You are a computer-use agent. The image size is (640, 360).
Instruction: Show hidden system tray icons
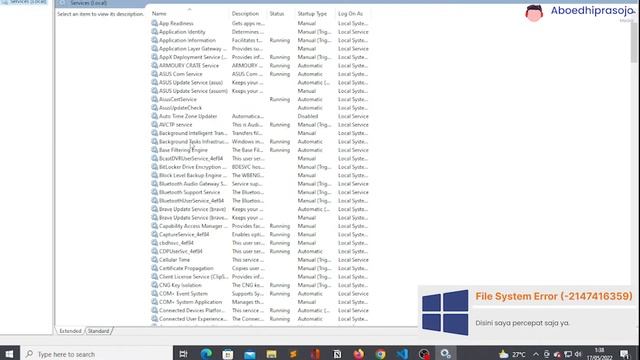[x=536, y=354]
